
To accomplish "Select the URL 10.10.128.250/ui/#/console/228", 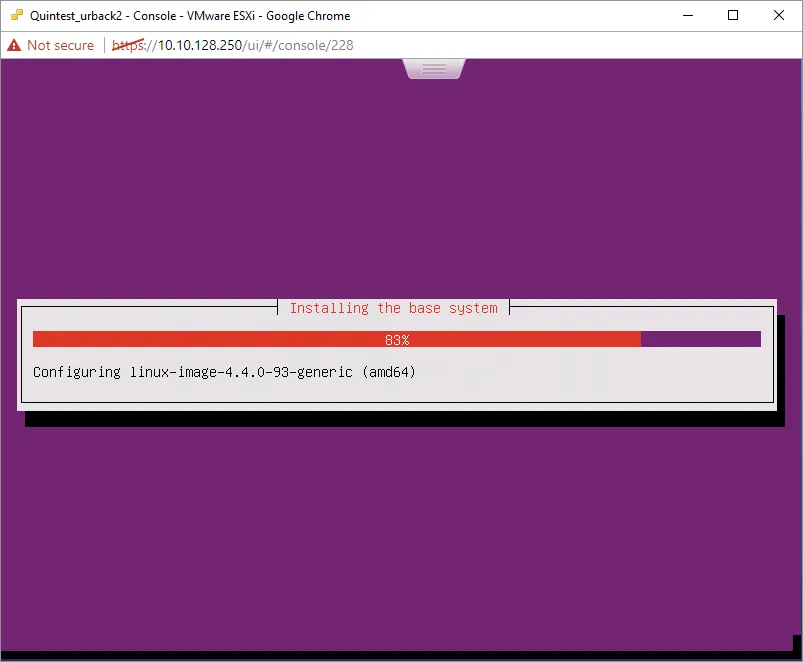I will [x=233, y=45].
